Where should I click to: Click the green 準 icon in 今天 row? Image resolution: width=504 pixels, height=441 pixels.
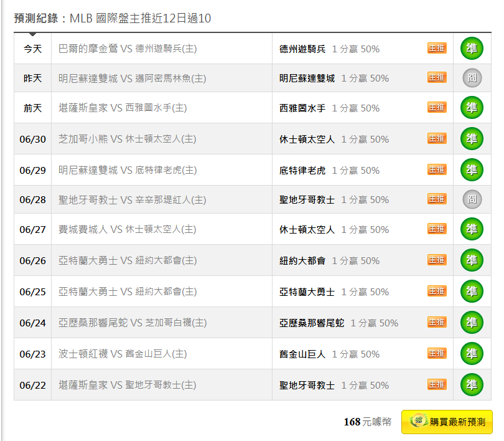point(472,49)
